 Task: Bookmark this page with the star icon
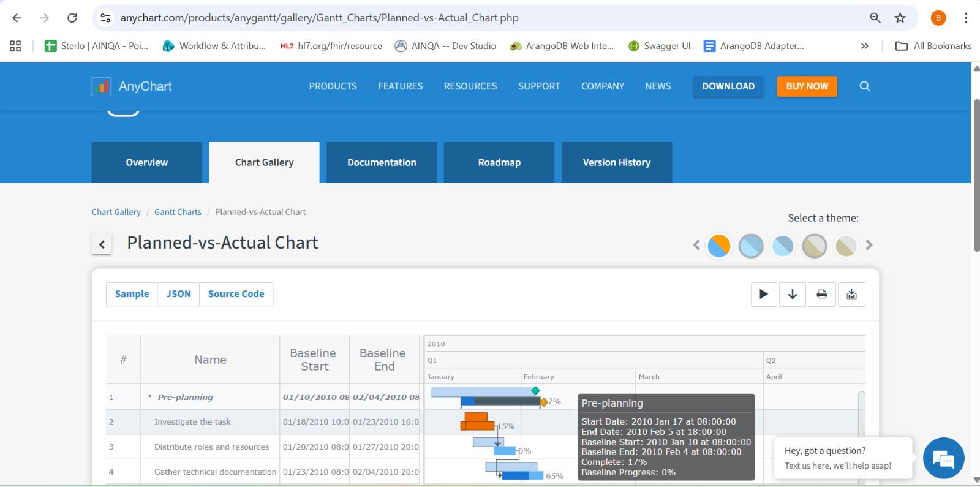900,18
